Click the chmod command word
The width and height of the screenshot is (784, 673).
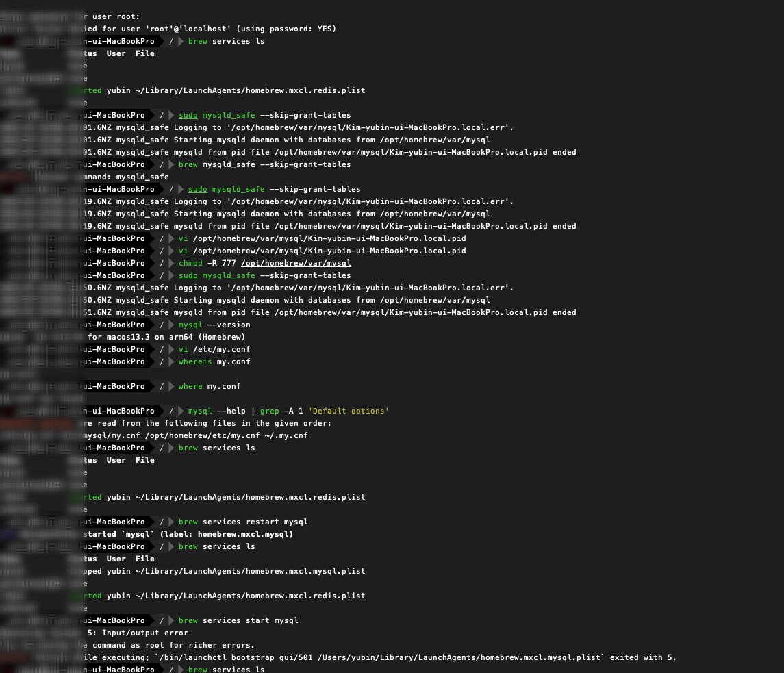tap(190, 263)
